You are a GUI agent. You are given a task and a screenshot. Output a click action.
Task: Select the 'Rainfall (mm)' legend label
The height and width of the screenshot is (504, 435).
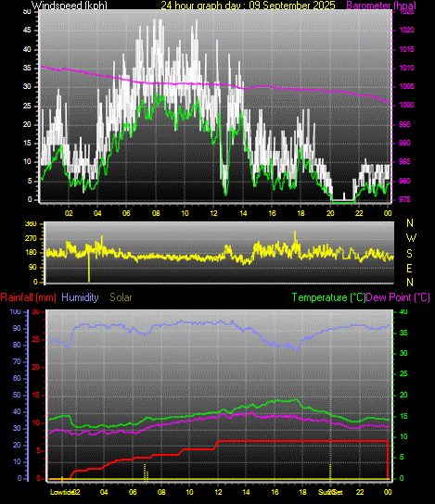point(29,297)
